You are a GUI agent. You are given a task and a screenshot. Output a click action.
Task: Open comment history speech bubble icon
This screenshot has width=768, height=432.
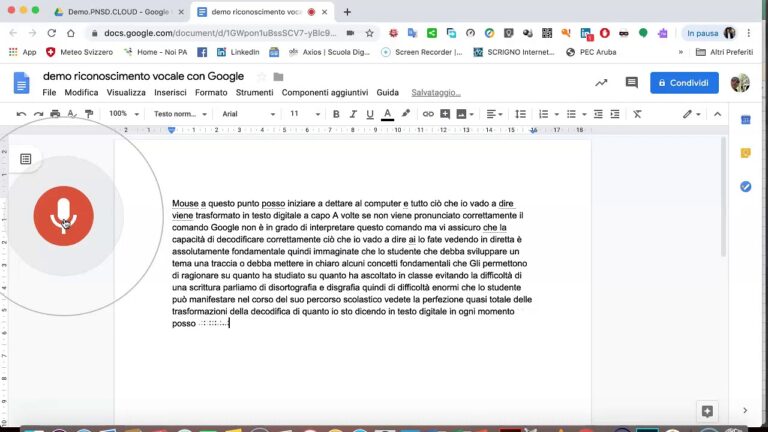click(x=632, y=83)
